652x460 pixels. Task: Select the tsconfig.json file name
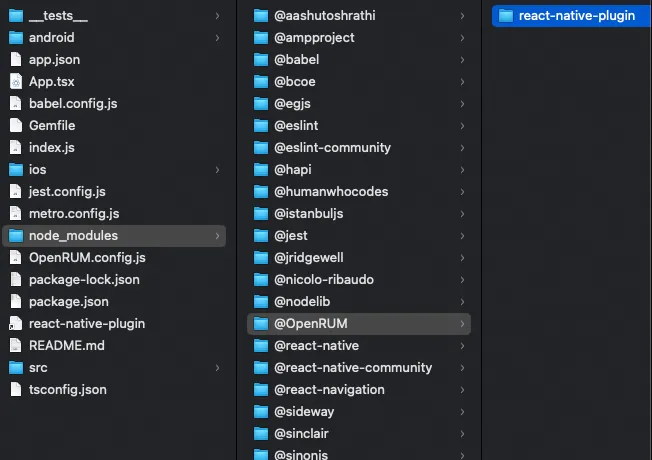point(68,390)
